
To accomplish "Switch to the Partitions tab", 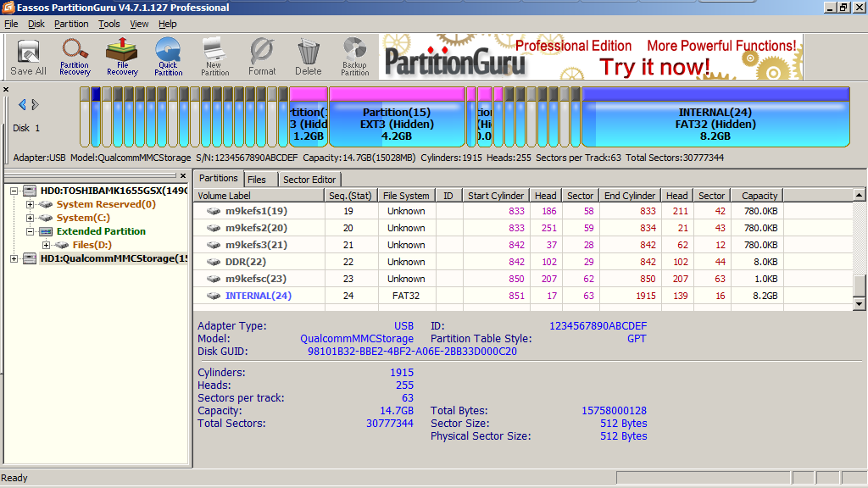I will [x=218, y=178].
